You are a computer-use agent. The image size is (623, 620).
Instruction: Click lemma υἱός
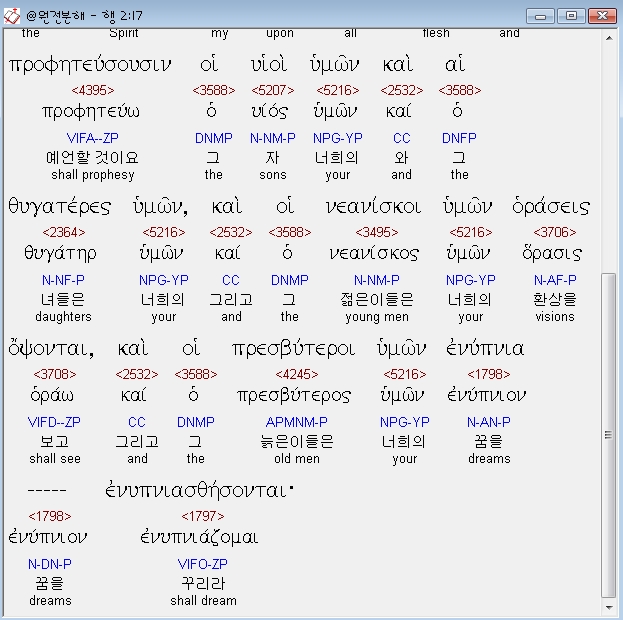(x=270, y=111)
